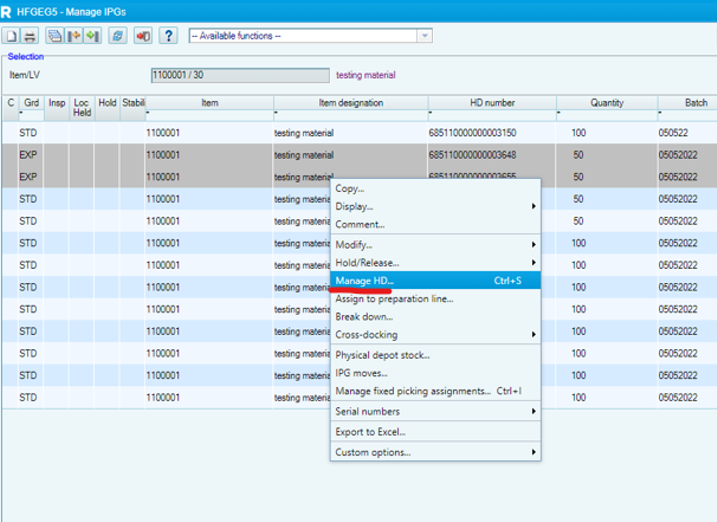Click the red arrow column toolbar icon
717x522 pixels.
click(74, 36)
